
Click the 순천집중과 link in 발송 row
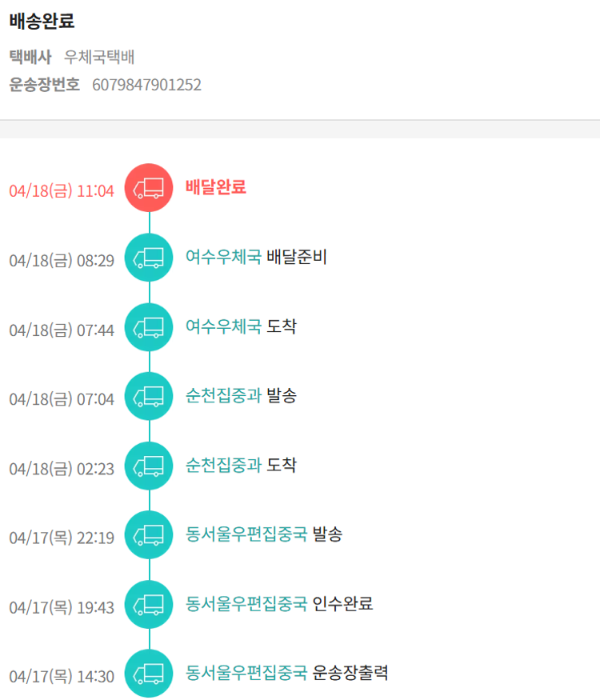[x=223, y=395]
